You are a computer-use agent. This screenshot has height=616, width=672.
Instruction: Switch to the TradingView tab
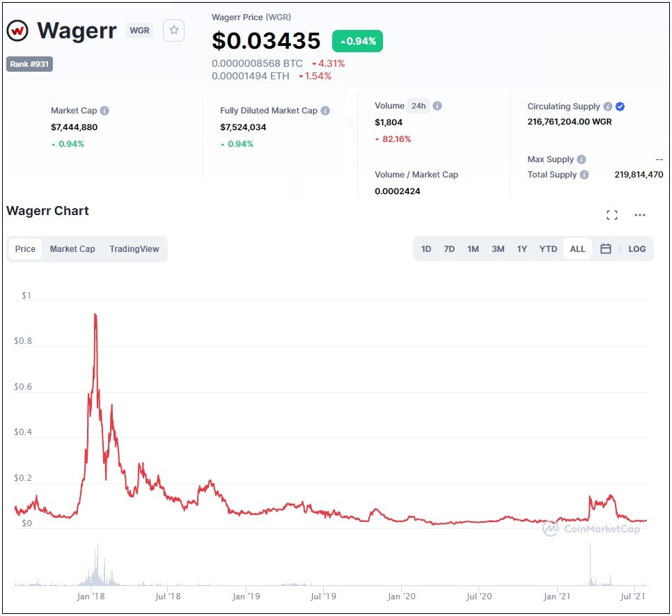click(134, 249)
